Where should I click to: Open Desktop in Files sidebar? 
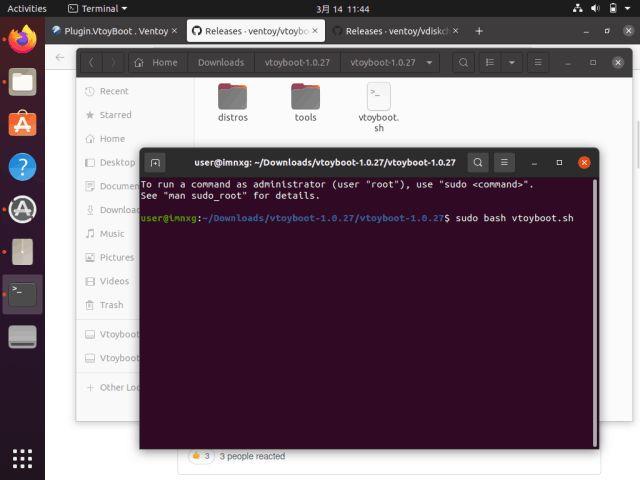coord(111,162)
